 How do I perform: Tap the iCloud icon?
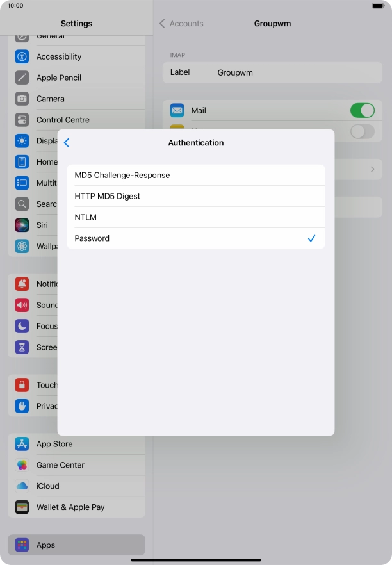[22, 486]
